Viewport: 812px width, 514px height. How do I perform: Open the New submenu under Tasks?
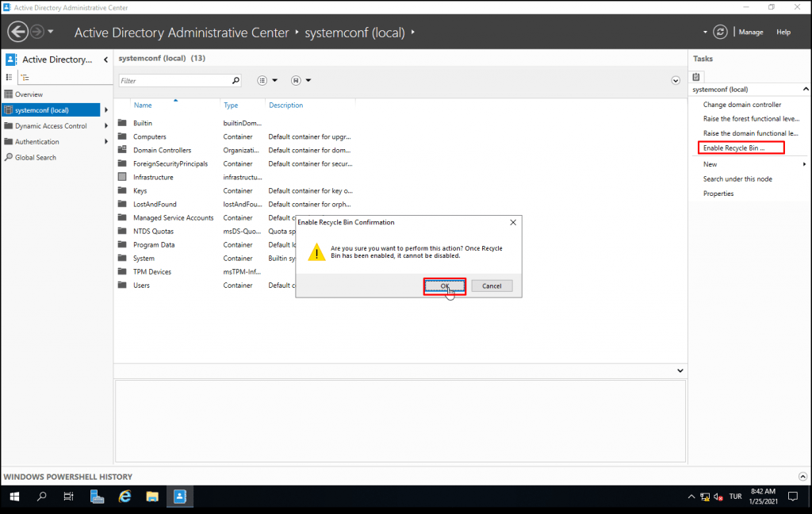click(710, 163)
